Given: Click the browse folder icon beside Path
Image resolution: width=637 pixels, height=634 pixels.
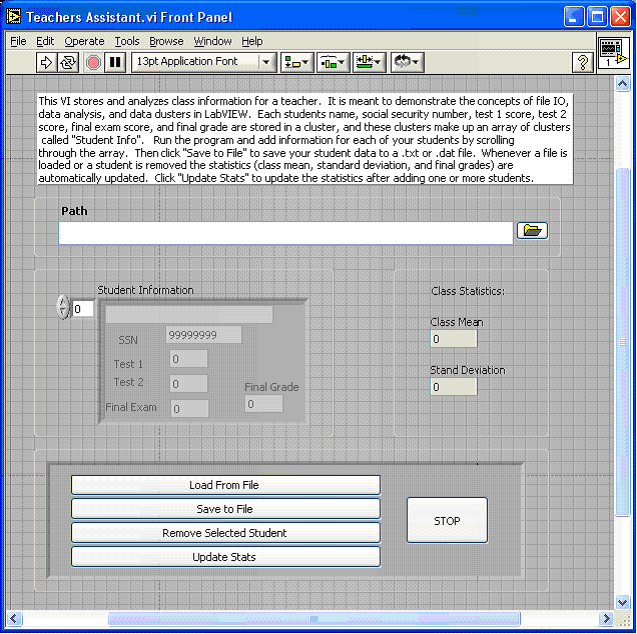Looking at the screenshot, I should tap(533, 231).
